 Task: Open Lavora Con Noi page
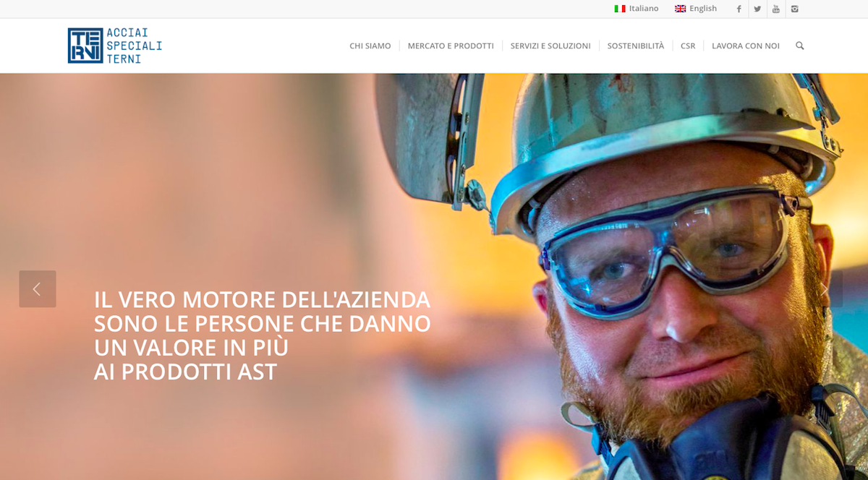746,46
